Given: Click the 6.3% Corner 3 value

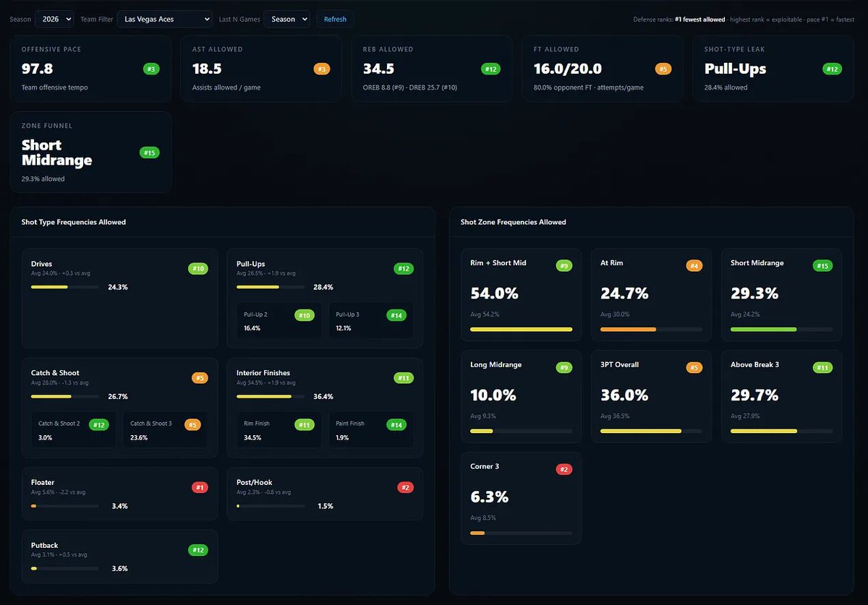Looking at the screenshot, I should pos(490,497).
